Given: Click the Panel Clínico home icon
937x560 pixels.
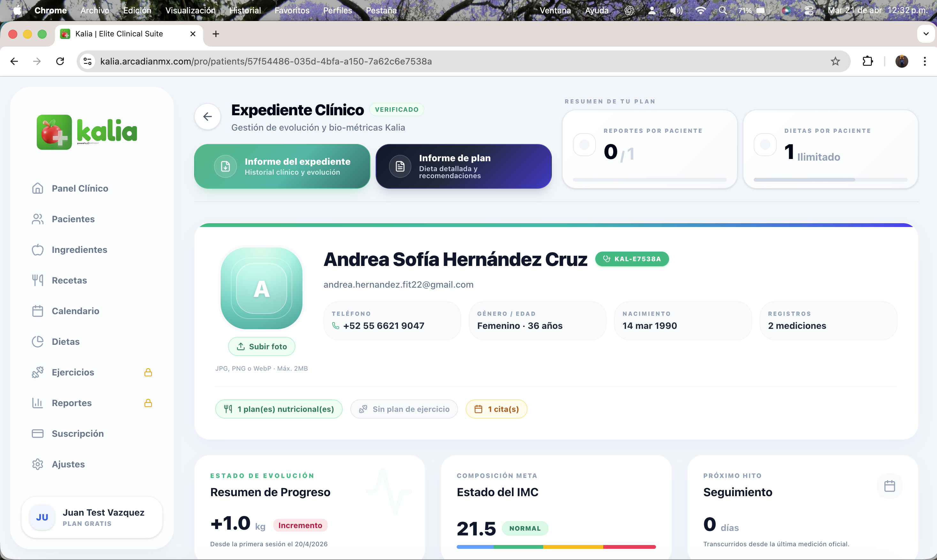Looking at the screenshot, I should click(37, 188).
